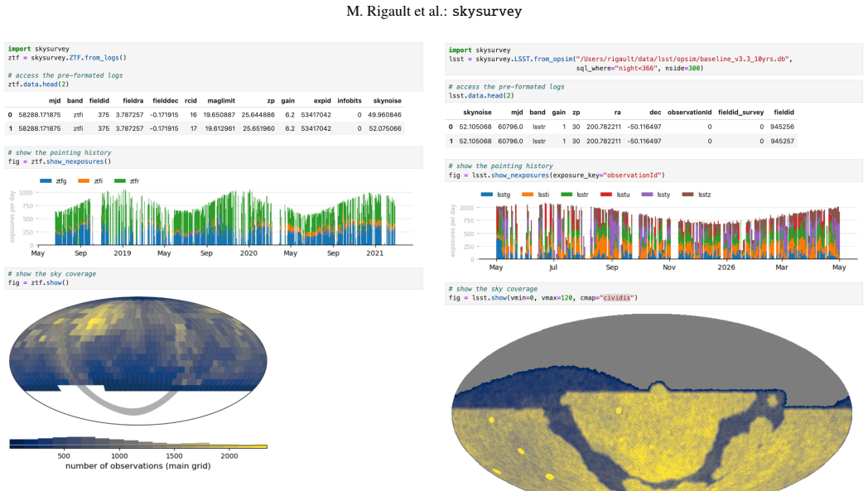
Task: Click the 'fielddec' column header
Action: coord(166,101)
